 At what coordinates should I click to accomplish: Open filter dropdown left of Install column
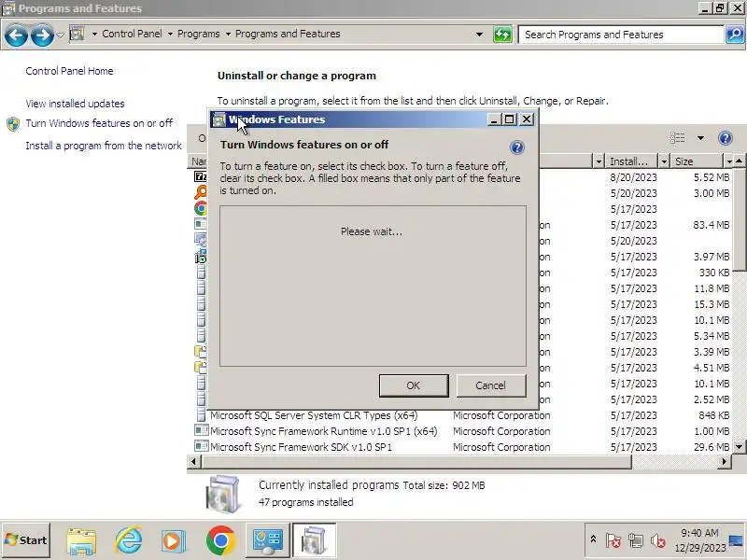(599, 161)
